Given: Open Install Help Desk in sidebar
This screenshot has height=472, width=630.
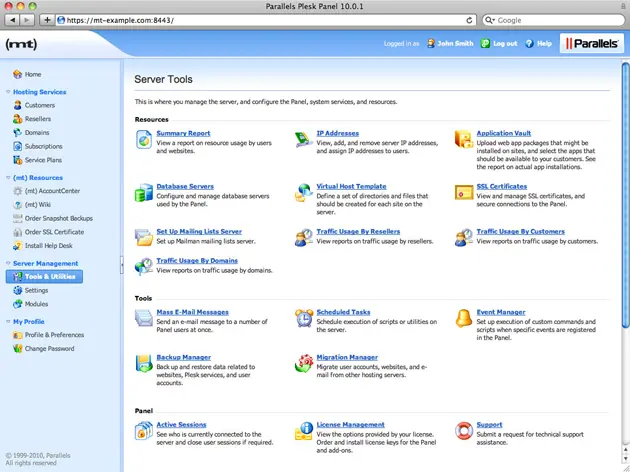Looking at the screenshot, I should click(49, 245).
